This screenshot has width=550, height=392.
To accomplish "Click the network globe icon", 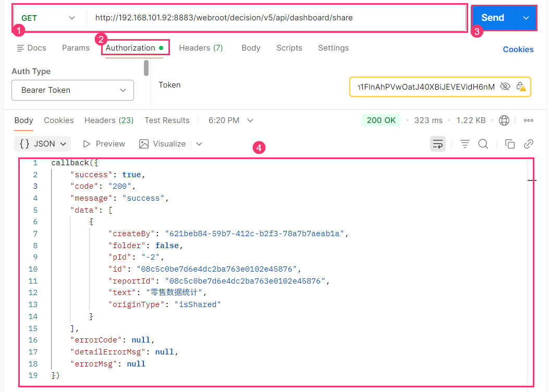I will tap(504, 120).
